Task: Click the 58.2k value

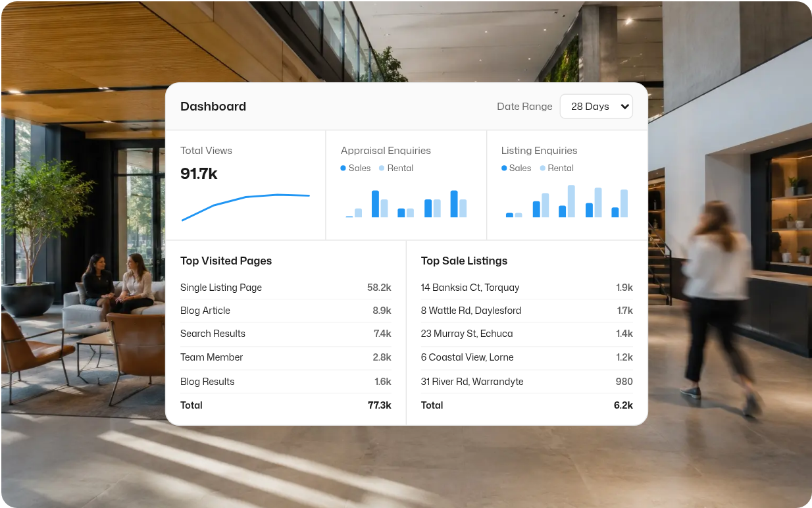Action: (379, 288)
